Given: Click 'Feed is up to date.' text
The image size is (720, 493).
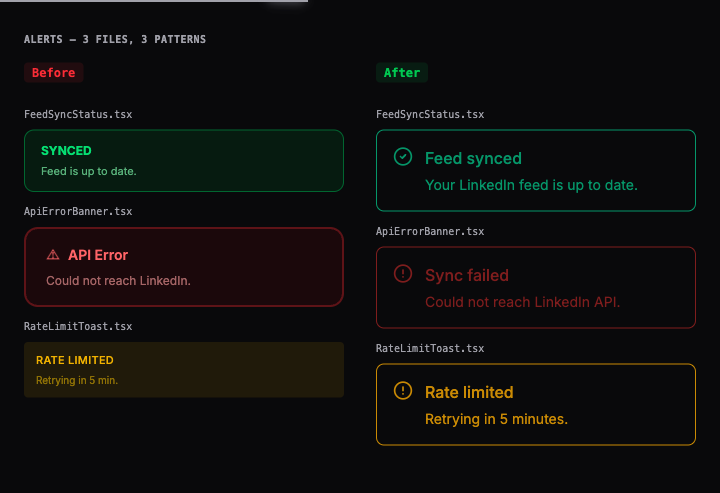Looking at the screenshot, I should tap(89, 171).
